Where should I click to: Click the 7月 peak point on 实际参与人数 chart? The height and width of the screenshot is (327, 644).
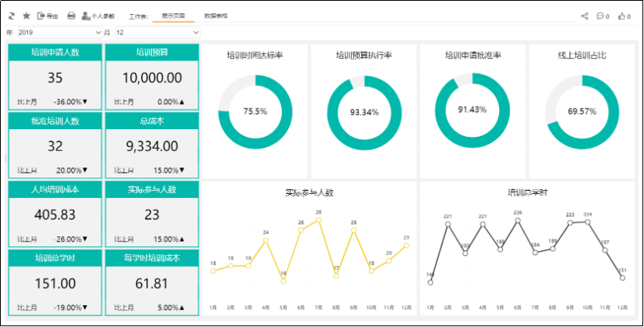[319, 221]
